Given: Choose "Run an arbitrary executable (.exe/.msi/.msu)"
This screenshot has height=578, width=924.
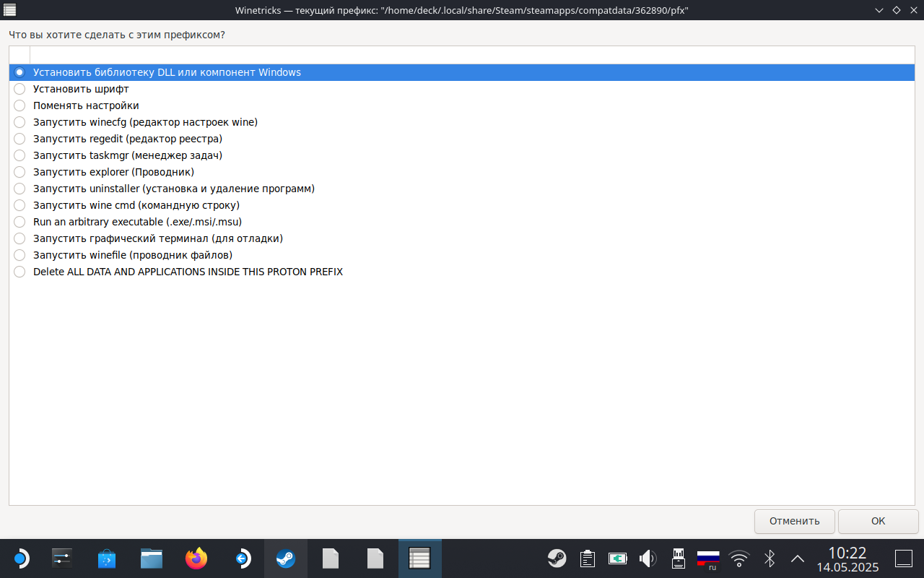Looking at the screenshot, I should (462, 222).
